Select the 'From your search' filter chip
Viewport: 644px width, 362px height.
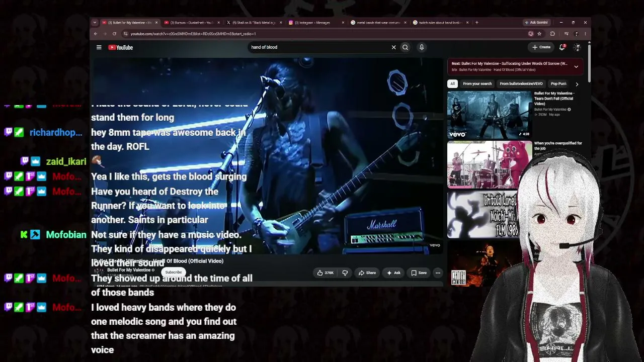coord(477,83)
